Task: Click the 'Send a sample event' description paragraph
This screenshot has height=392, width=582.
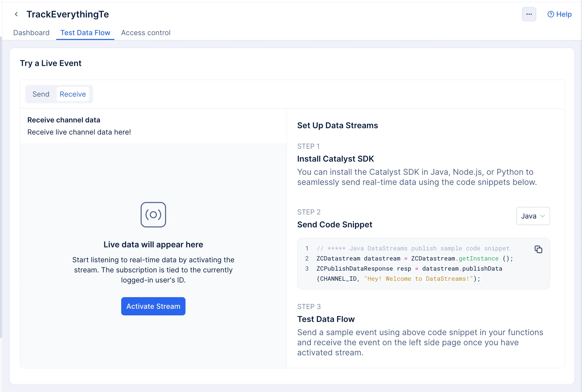Action: (x=420, y=342)
